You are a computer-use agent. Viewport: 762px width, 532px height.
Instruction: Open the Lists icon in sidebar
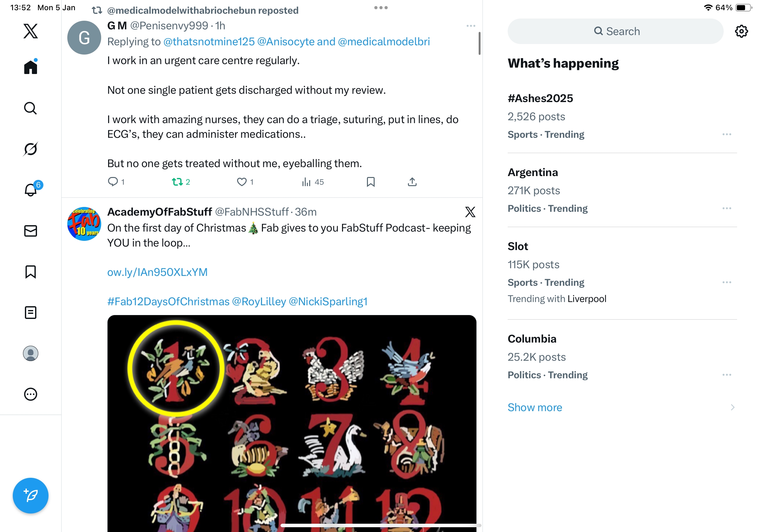[31, 313]
